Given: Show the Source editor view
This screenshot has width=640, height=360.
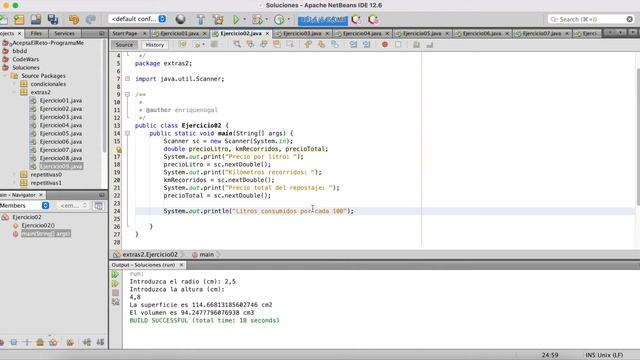Looking at the screenshot, I should tap(124, 45).
